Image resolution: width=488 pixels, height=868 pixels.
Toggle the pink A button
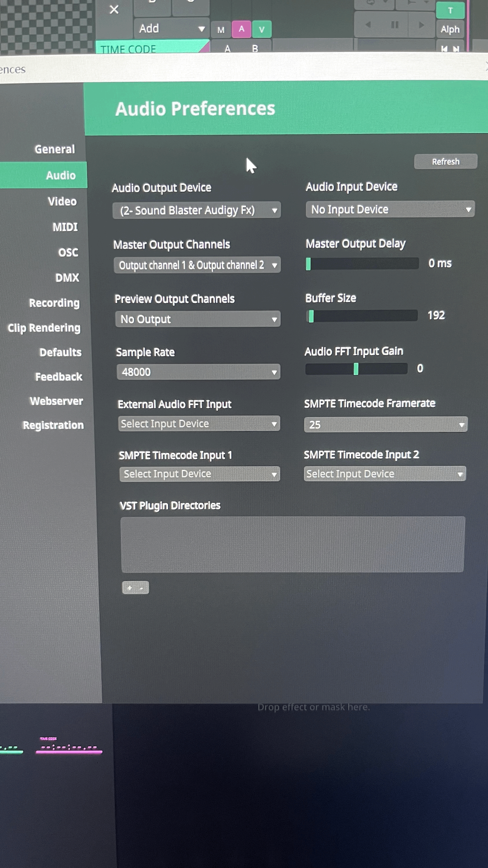tap(241, 29)
